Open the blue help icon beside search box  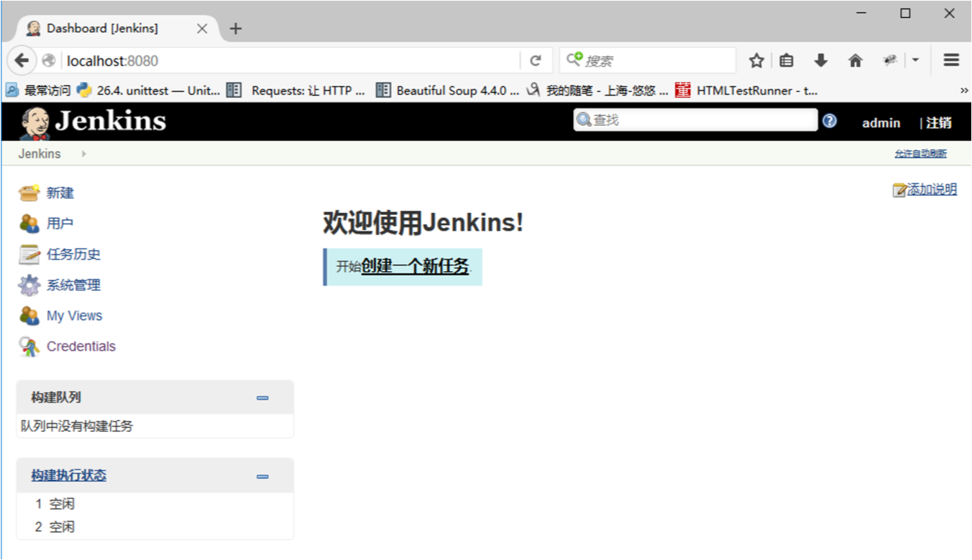830,121
